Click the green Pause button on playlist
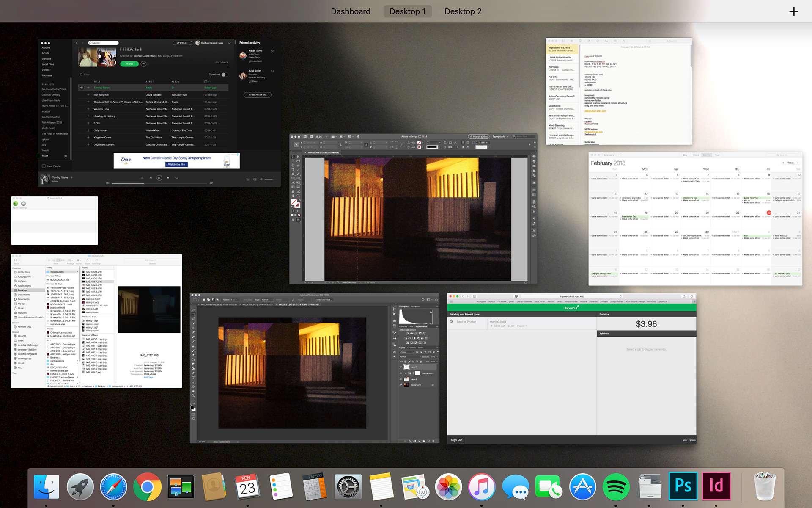812x508 pixels. (x=129, y=64)
